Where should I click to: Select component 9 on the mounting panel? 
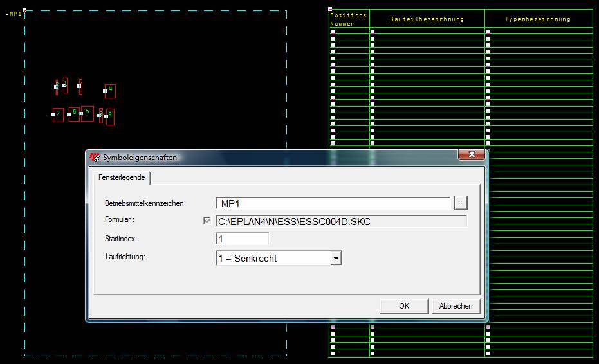coord(110,116)
